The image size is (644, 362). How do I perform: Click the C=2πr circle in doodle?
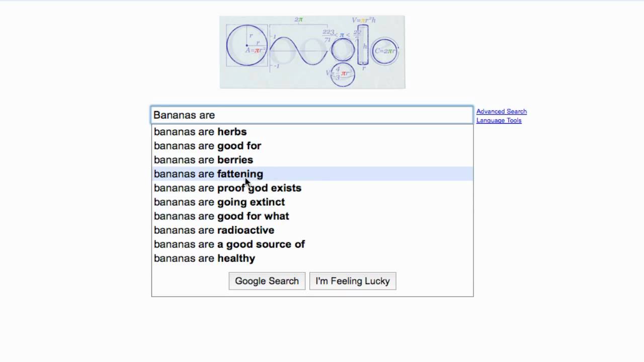tap(385, 51)
